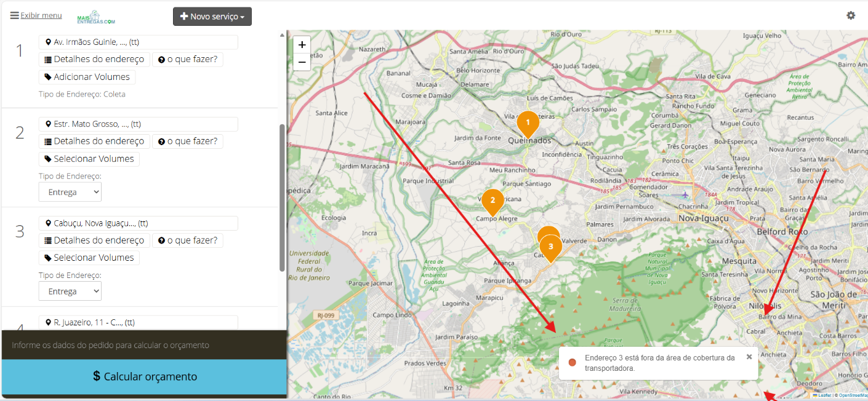Click the MaisEntregas.com logo
Screen dimensions: 868x401
click(96, 18)
